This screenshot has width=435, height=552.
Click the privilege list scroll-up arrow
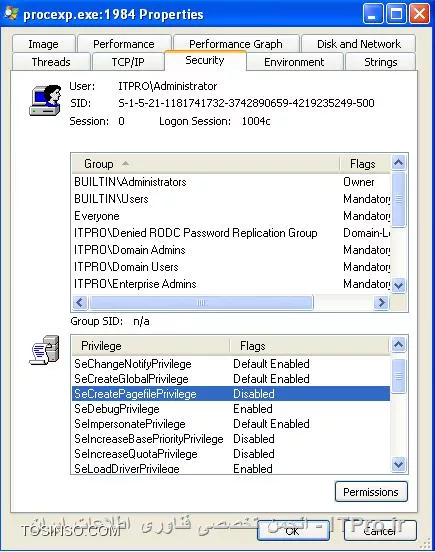(398, 345)
